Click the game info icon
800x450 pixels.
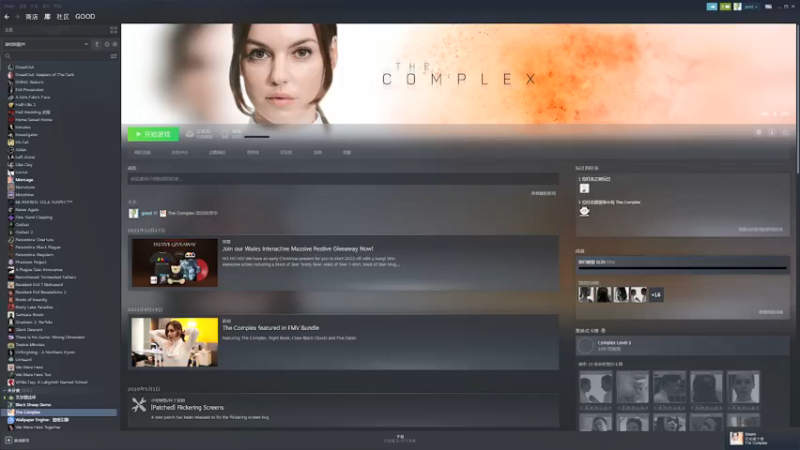coord(771,132)
